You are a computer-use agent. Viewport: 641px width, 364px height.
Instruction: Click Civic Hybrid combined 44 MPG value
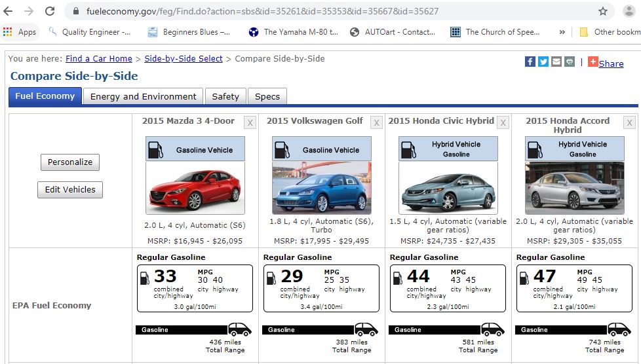pyautogui.click(x=418, y=276)
